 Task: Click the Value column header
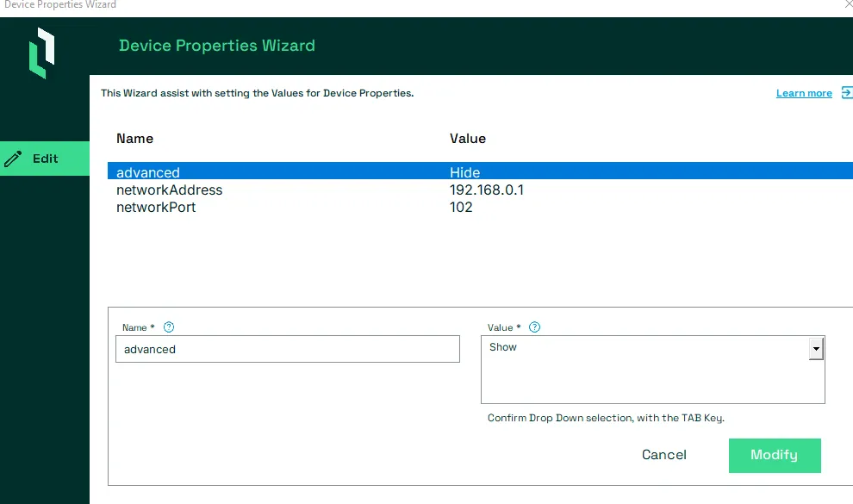pos(468,139)
